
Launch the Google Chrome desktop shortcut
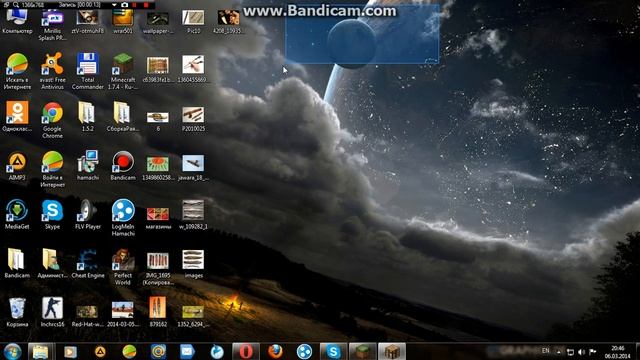tap(52, 119)
